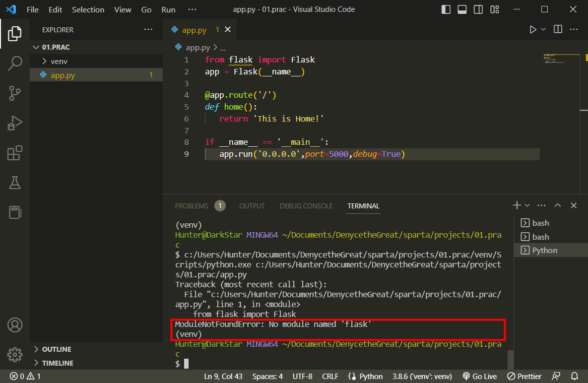Viewport: 588px width, 383px height.
Task: Select the Python terminal entry
Action: pos(550,251)
